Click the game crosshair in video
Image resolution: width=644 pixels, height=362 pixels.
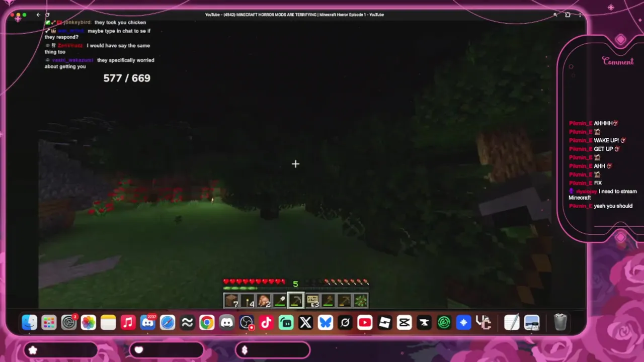295,164
